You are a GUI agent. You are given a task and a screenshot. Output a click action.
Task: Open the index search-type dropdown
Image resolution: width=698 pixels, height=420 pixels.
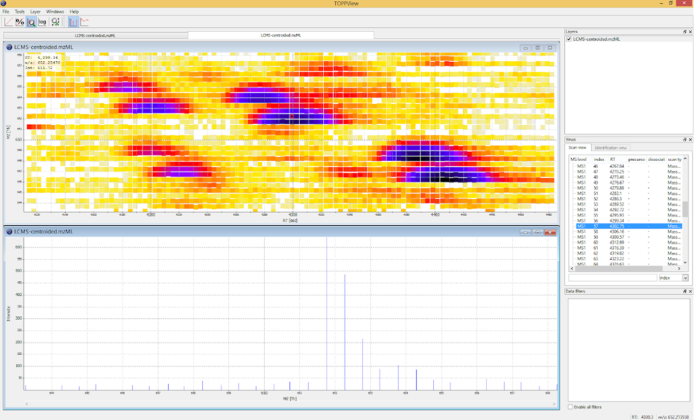pos(673,278)
